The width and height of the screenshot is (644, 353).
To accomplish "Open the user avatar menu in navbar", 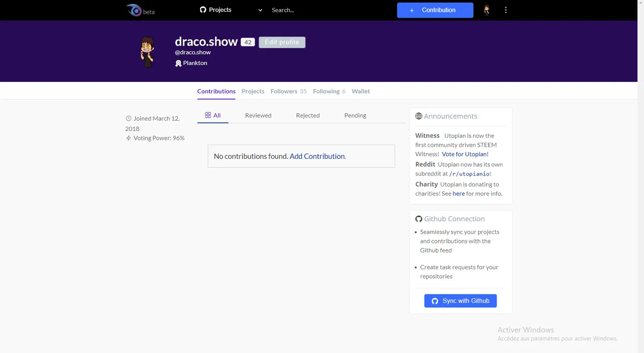I will coord(487,10).
